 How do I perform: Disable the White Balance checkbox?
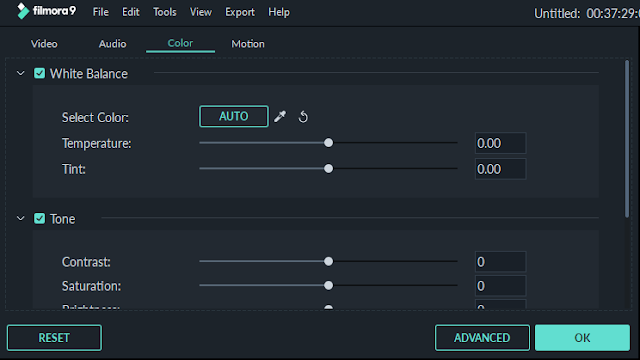40,73
